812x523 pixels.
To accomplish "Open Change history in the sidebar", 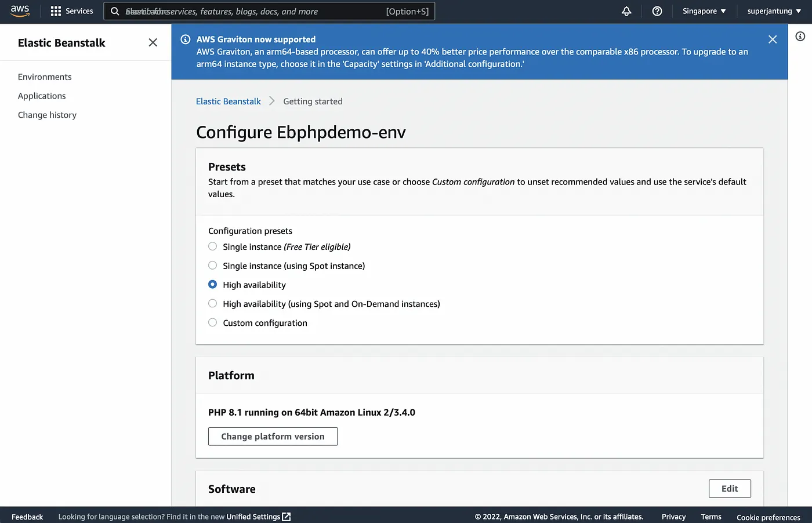I will click(x=47, y=115).
